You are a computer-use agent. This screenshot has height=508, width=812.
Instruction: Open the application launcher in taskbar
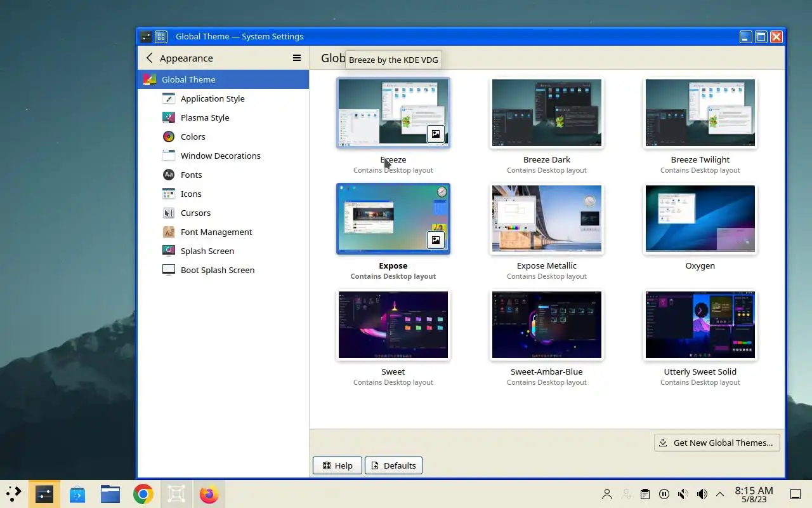pyautogui.click(x=14, y=493)
